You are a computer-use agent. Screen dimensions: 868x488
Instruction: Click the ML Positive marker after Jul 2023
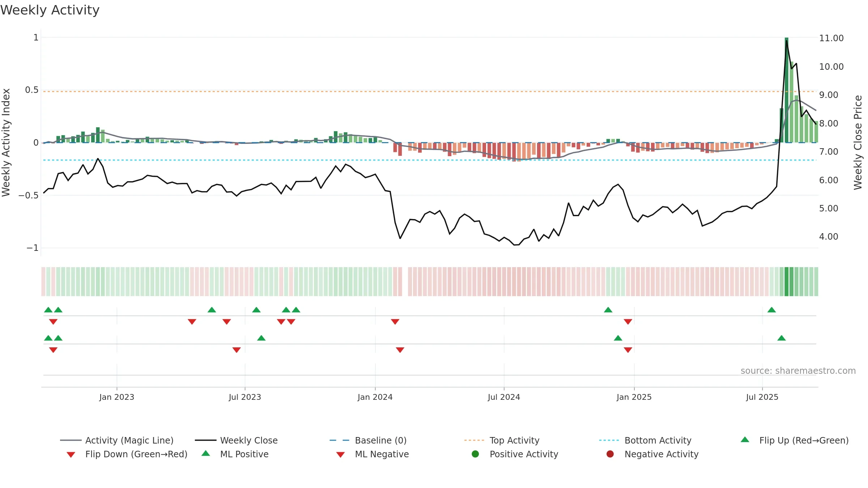point(261,338)
